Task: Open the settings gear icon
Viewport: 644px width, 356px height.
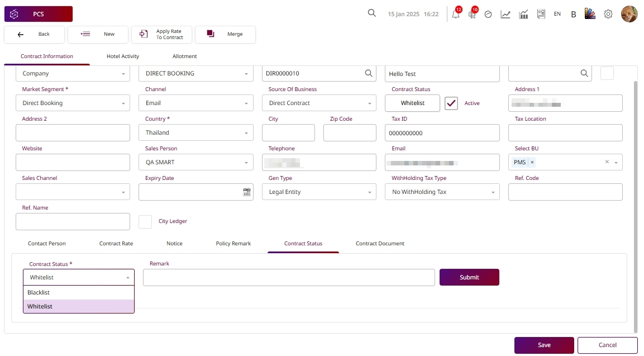Action: (608, 14)
